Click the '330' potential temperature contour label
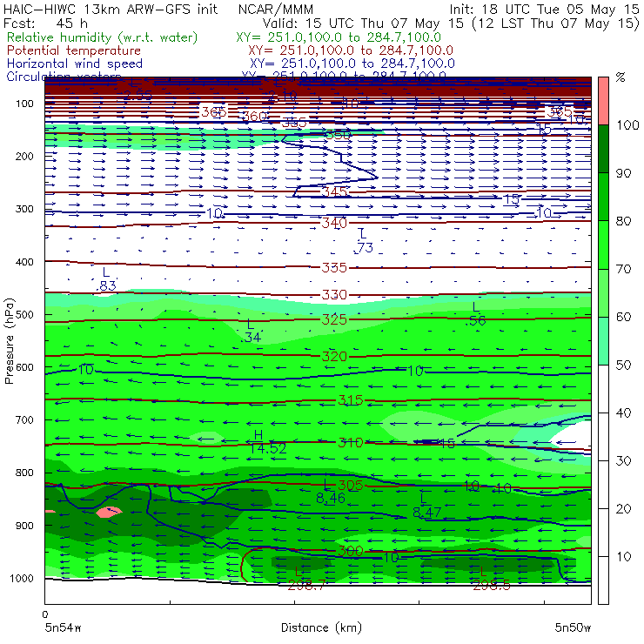Image resolution: width=644 pixels, height=644 pixels. [x=334, y=295]
